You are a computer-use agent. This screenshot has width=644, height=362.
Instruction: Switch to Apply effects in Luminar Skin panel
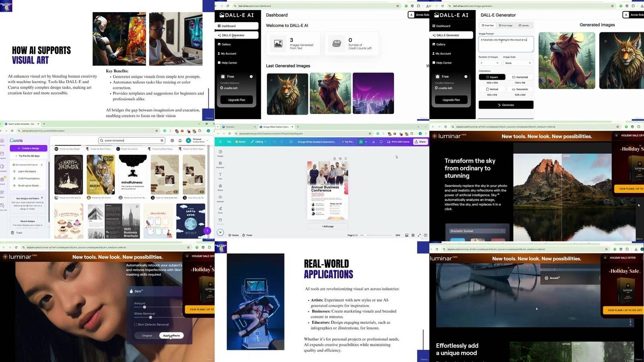[x=171, y=335]
